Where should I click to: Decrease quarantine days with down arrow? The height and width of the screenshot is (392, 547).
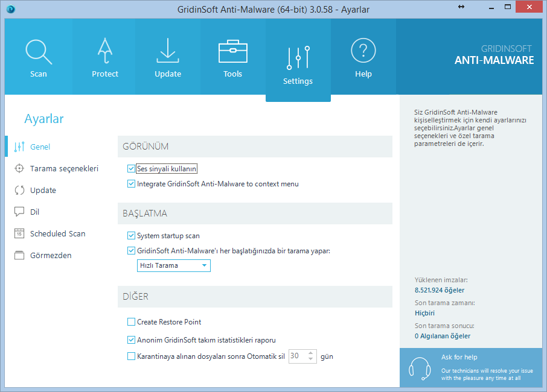pos(311,359)
